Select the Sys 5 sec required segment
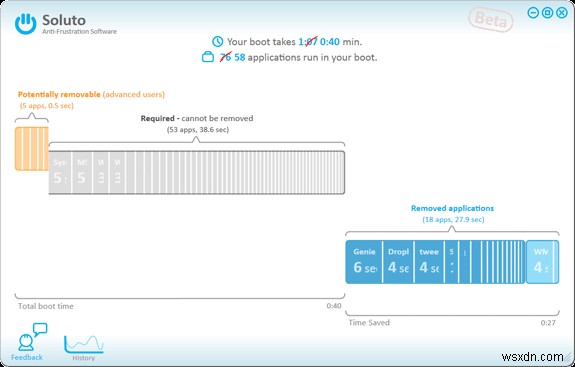 coord(60,172)
